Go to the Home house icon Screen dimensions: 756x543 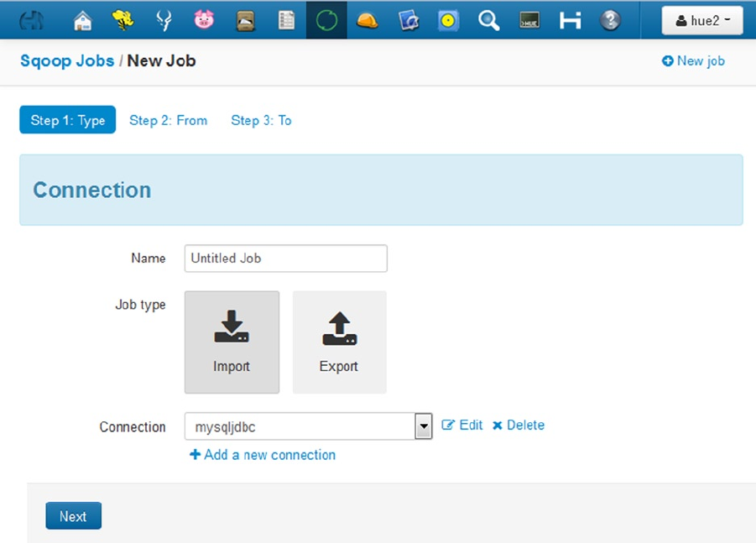tap(82, 20)
